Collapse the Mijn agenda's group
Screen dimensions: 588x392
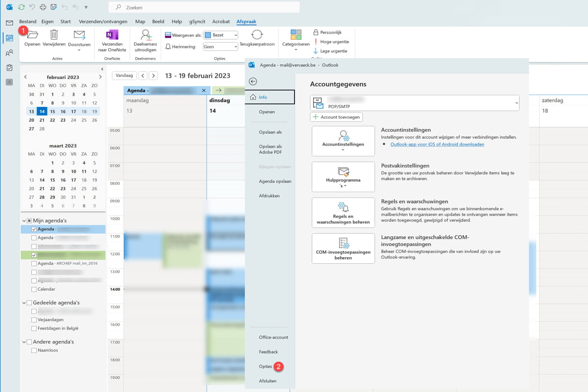pyautogui.click(x=24, y=220)
